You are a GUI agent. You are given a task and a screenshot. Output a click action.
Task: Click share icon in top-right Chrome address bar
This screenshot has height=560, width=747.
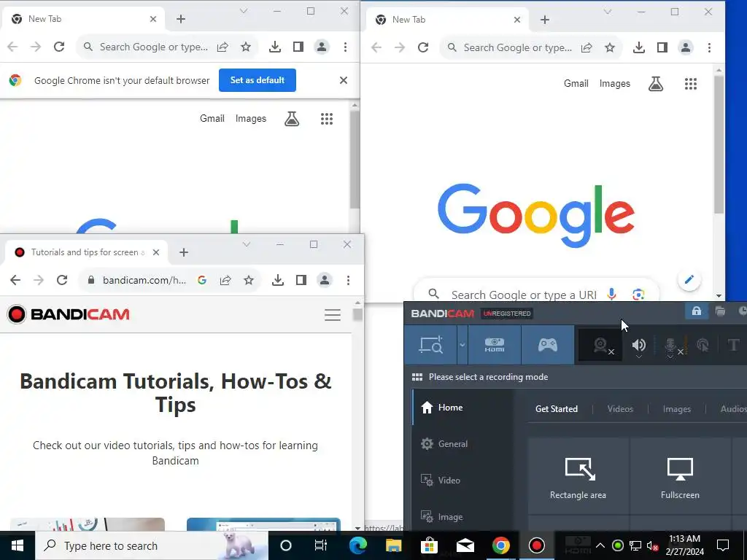coord(587,47)
